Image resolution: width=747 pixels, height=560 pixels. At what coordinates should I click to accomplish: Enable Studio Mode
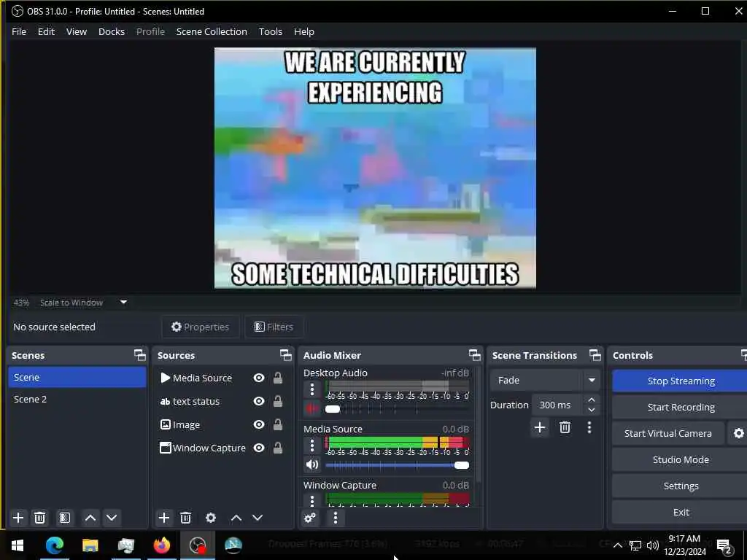(x=681, y=459)
